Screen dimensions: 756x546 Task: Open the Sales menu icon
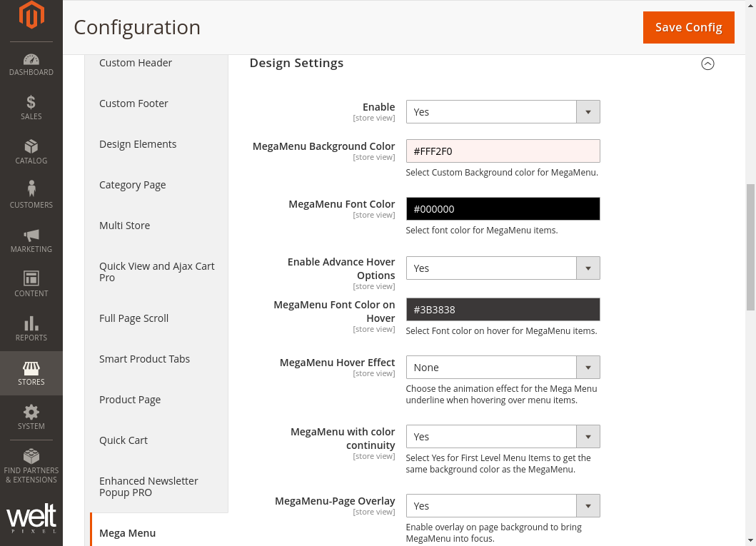[31, 108]
